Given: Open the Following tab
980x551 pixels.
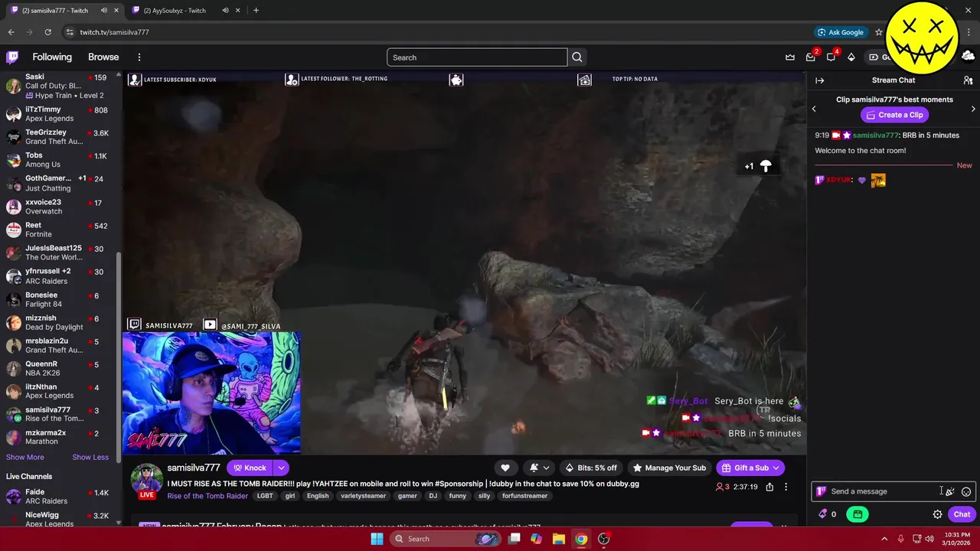Looking at the screenshot, I should click(52, 57).
